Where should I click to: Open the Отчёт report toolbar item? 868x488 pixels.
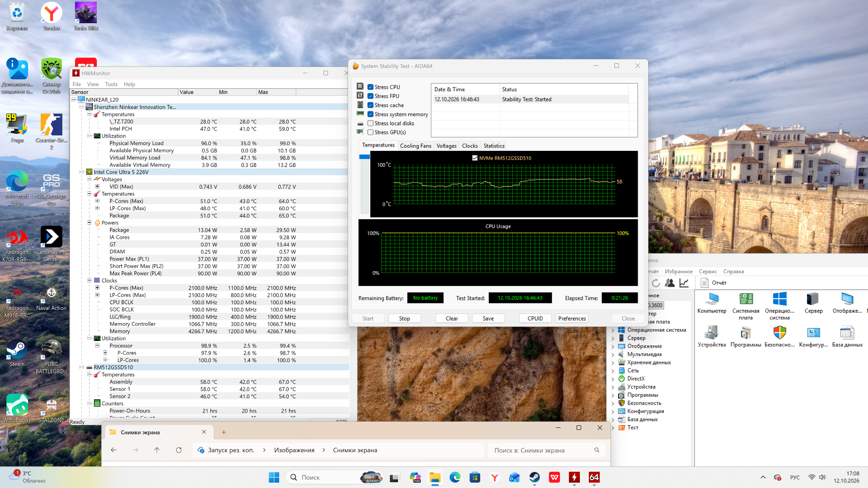[x=714, y=283]
